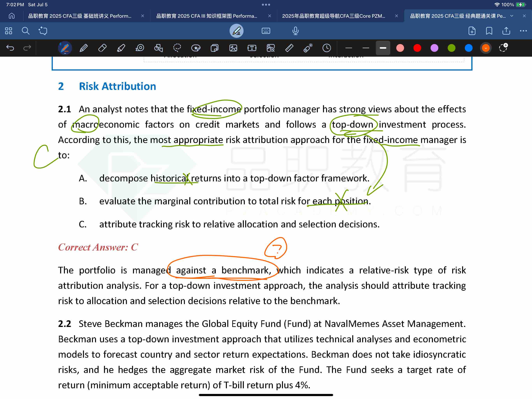Tap the Correct Answer: C text
Viewport: 532px width, 399px height.
point(98,247)
